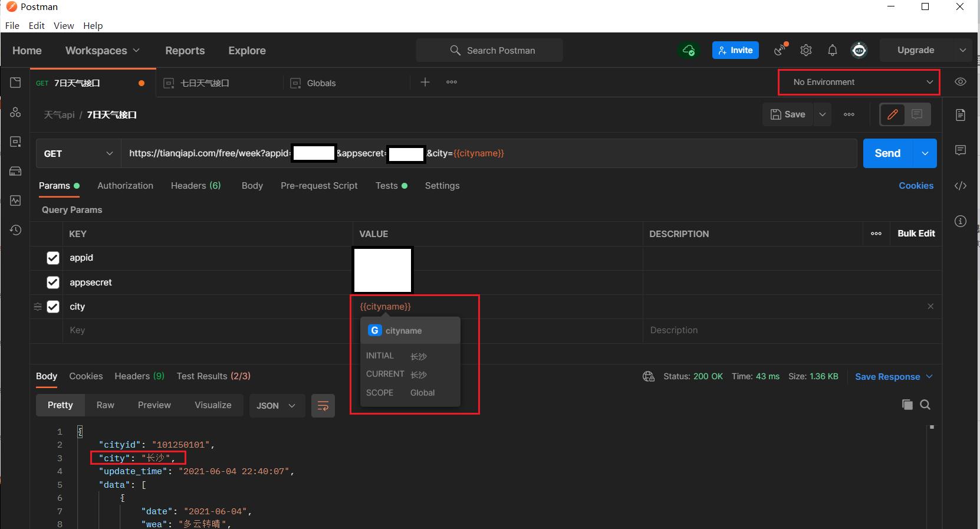Open the No Environment selector
The image size is (980, 529).
(859, 82)
